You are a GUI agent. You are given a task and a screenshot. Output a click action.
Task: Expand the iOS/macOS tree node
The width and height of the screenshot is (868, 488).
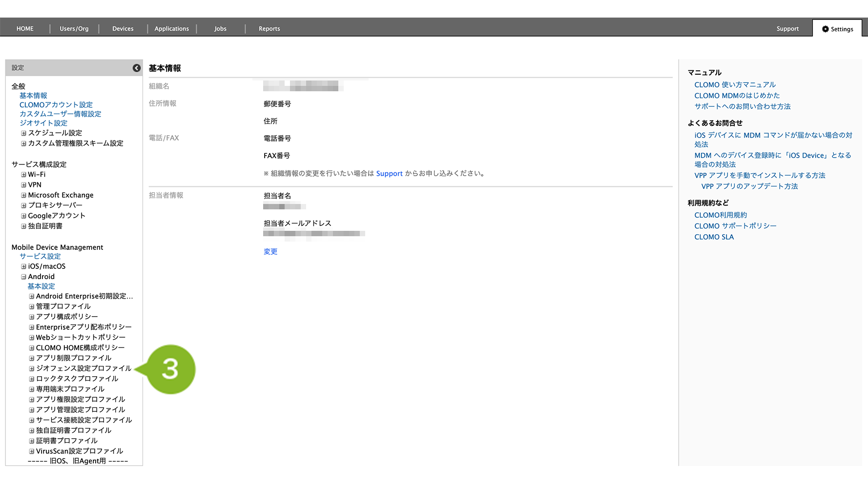23,266
